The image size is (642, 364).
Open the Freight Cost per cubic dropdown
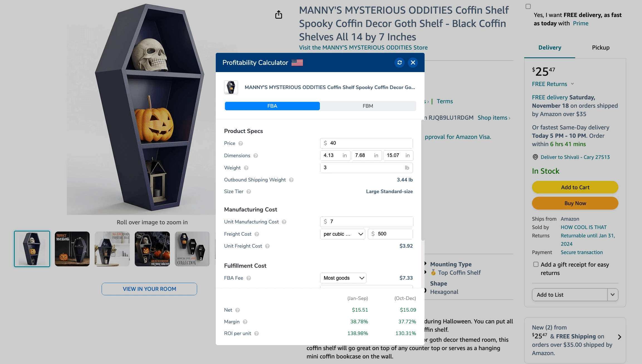pos(343,234)
